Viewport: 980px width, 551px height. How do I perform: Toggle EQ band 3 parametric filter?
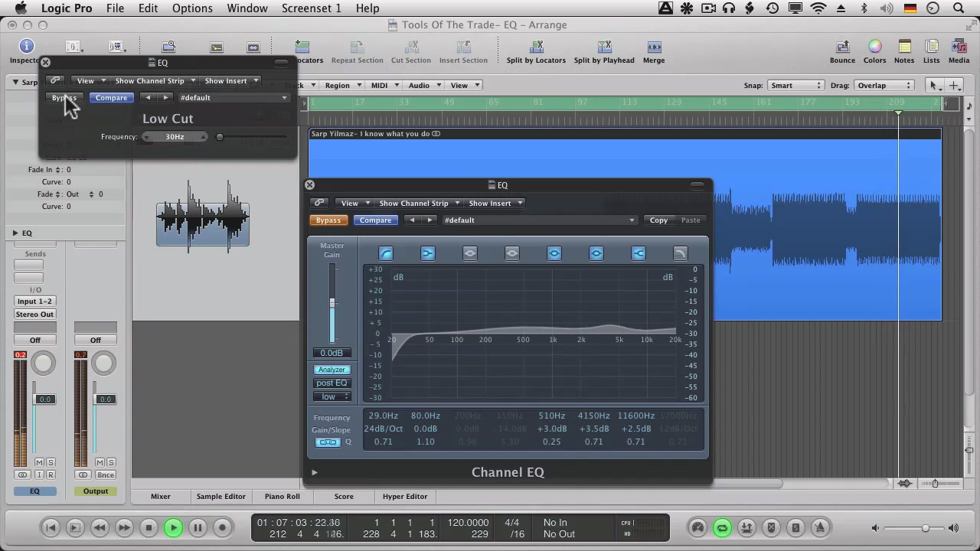[x=470, y=253]
